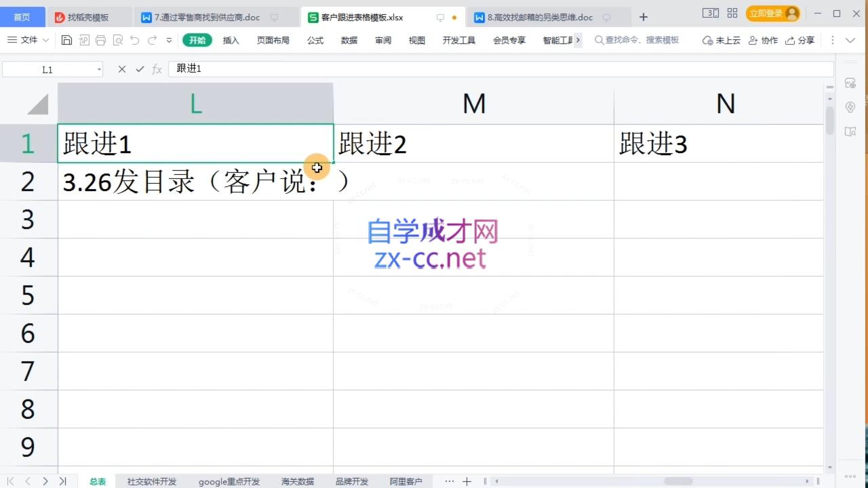Click the Share icon in the top right
This screenshot has height=488, width=868.
(x=800, y=40)
